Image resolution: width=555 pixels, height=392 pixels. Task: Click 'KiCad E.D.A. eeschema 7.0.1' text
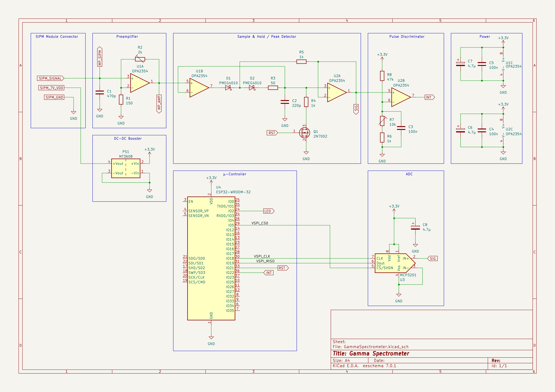click(364, 366)
